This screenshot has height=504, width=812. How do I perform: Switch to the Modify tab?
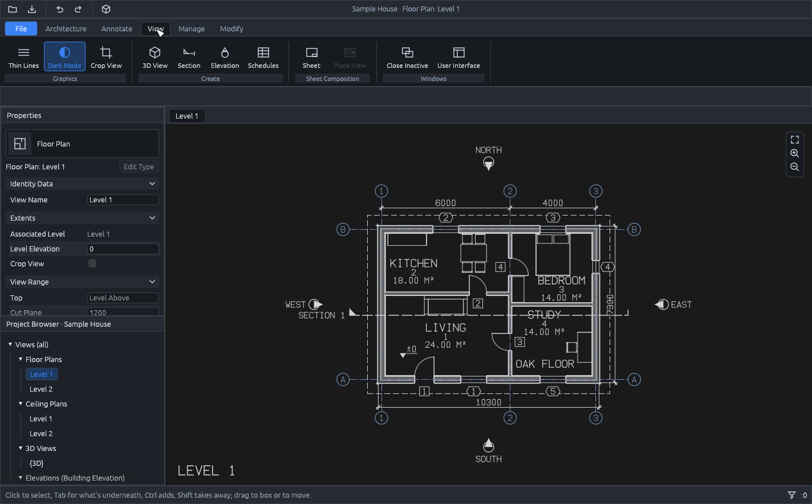coord(232,29)
